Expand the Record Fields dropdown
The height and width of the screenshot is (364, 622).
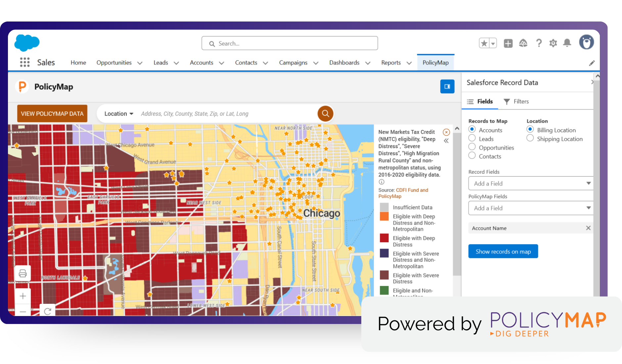tap(530, 183)
